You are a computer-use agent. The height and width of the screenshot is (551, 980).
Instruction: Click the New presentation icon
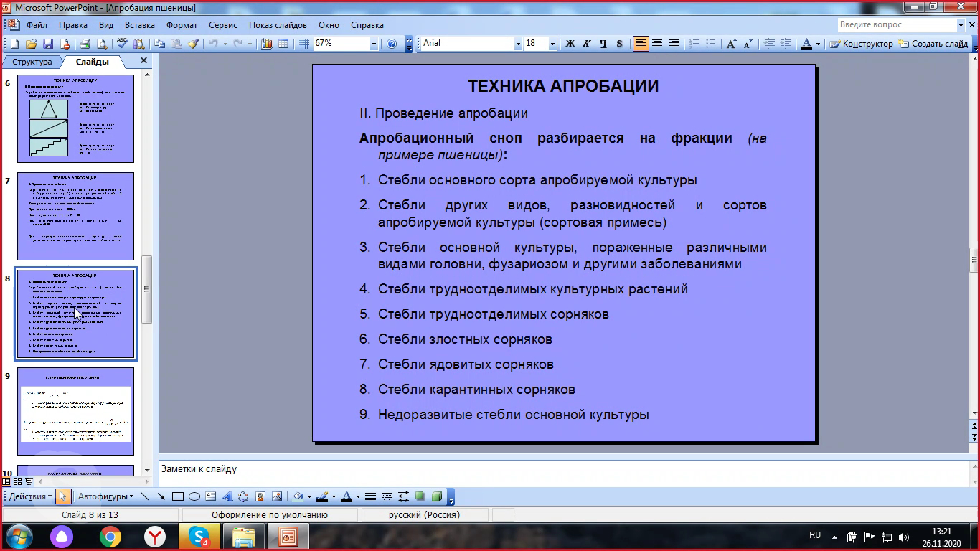[x=17, y=44]
